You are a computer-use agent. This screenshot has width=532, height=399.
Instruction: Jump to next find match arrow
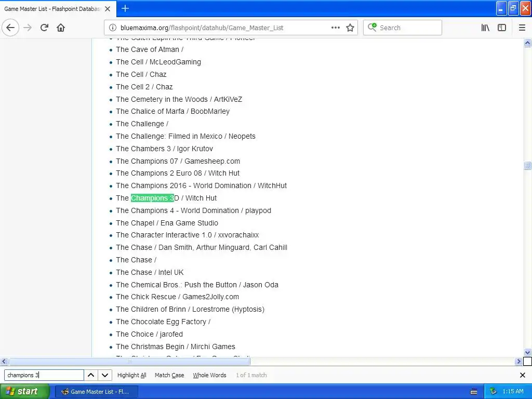105,375
